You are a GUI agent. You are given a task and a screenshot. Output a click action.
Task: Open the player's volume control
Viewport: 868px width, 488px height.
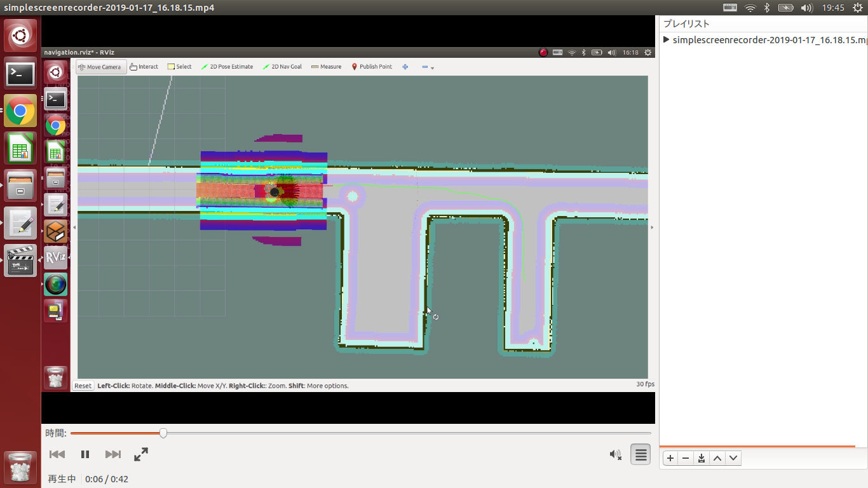coord(615,454)
